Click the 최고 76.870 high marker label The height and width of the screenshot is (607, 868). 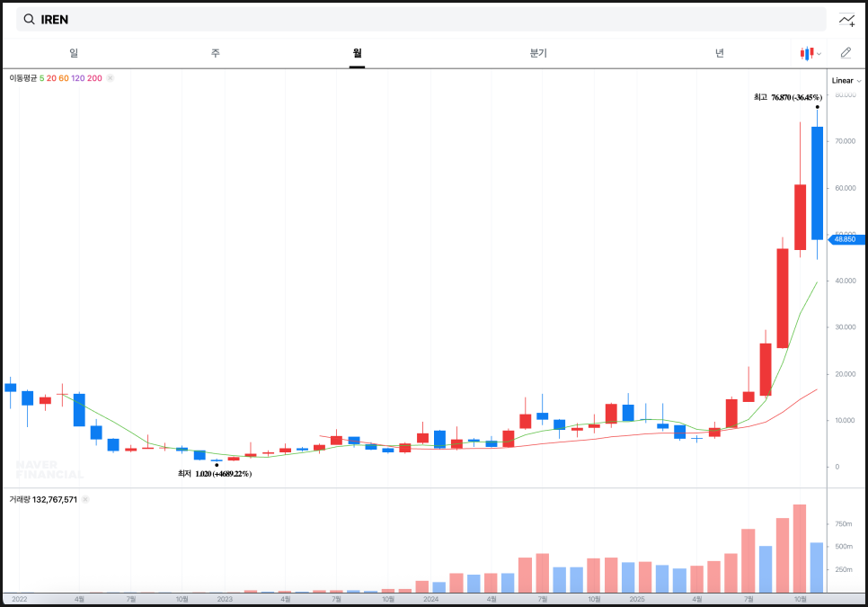[788, 97]
